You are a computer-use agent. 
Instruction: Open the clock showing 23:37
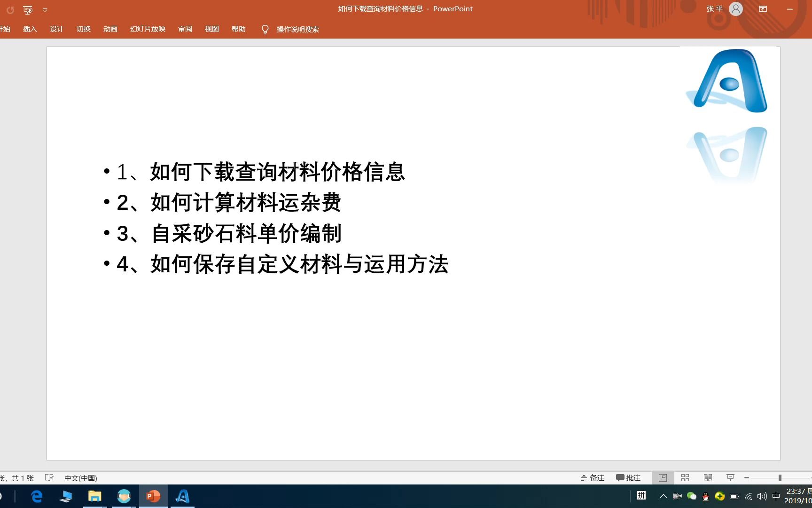click(x=798, y=496)
